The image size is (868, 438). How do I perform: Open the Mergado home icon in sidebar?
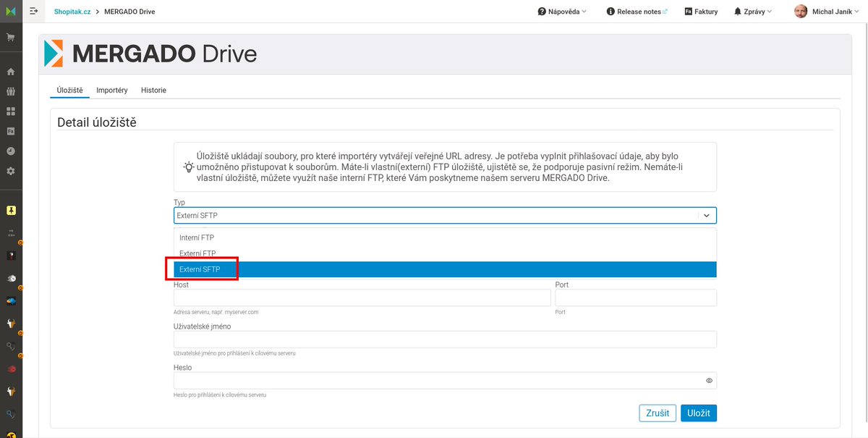click(10, 72)
